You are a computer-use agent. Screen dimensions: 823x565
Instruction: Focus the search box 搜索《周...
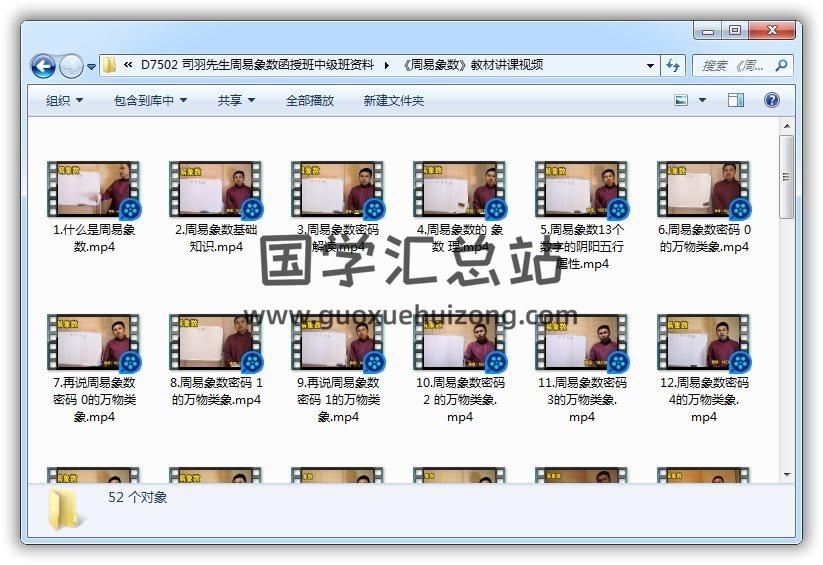[733, 66]
